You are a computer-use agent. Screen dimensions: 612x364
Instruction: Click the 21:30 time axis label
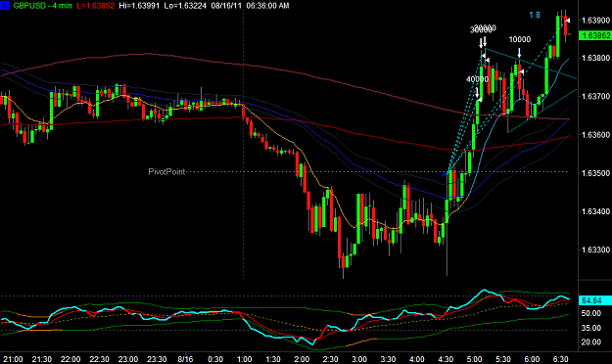click(42, 359)
